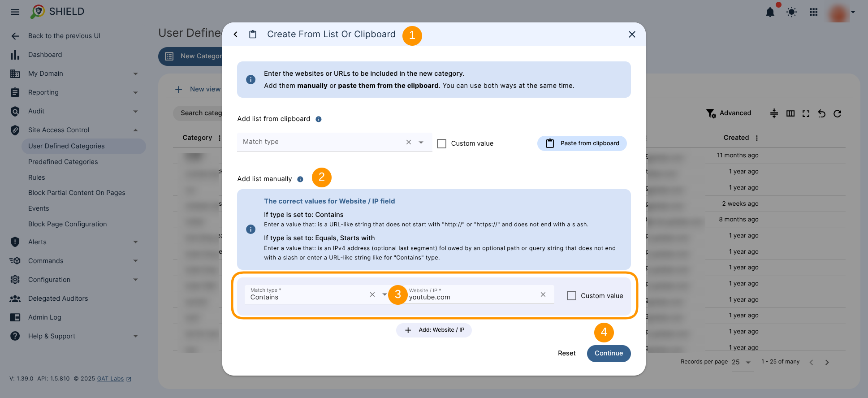Open Category column options menu
This screenshot has width=868, height=398.
[x=219, y=138]
